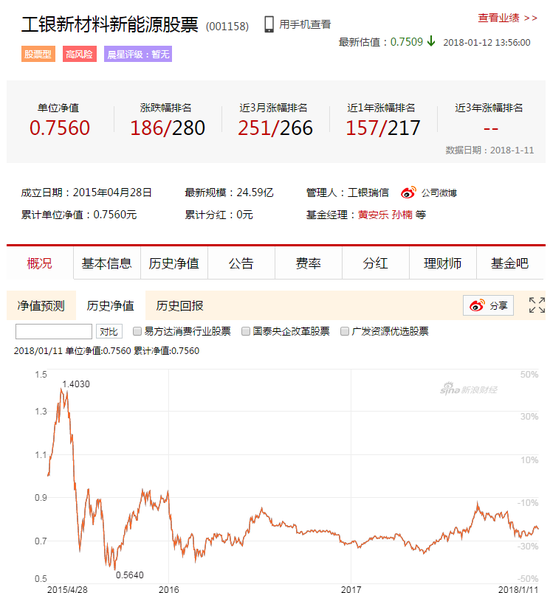Click 涨跌幅排名 value 186/280

[x=167, y=128]
